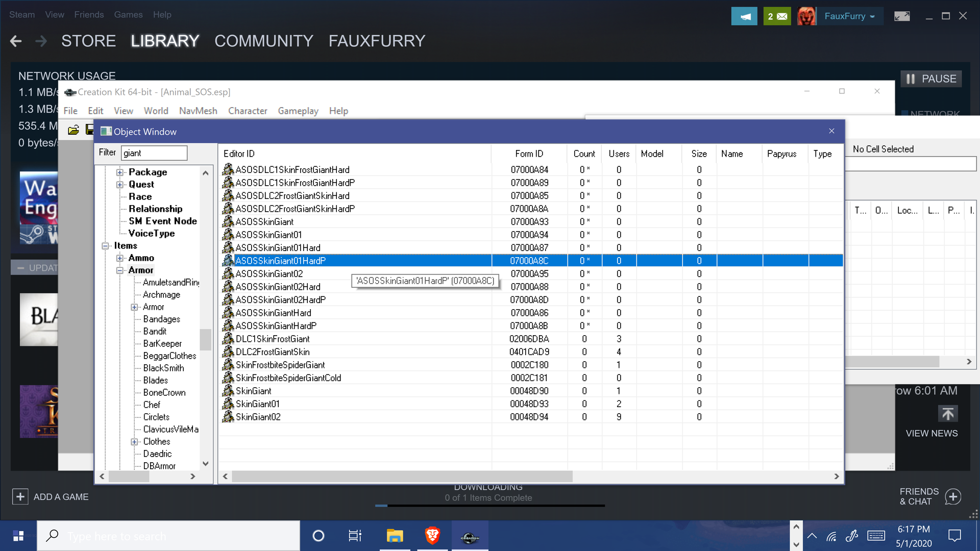Click ADD A GAME text
This screenshot has height=551, width=980.
pyautogui.click(x=61, y=497)
